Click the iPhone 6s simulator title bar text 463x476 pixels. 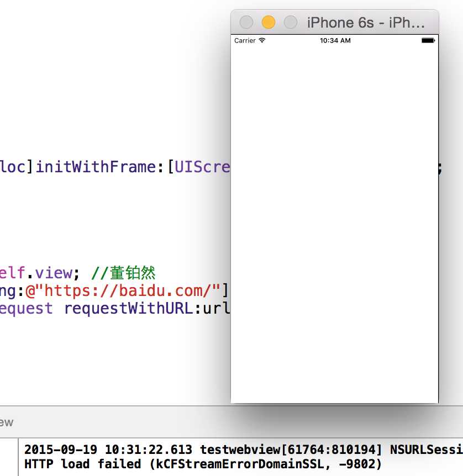pyautogui.click(x=365, y=23)
